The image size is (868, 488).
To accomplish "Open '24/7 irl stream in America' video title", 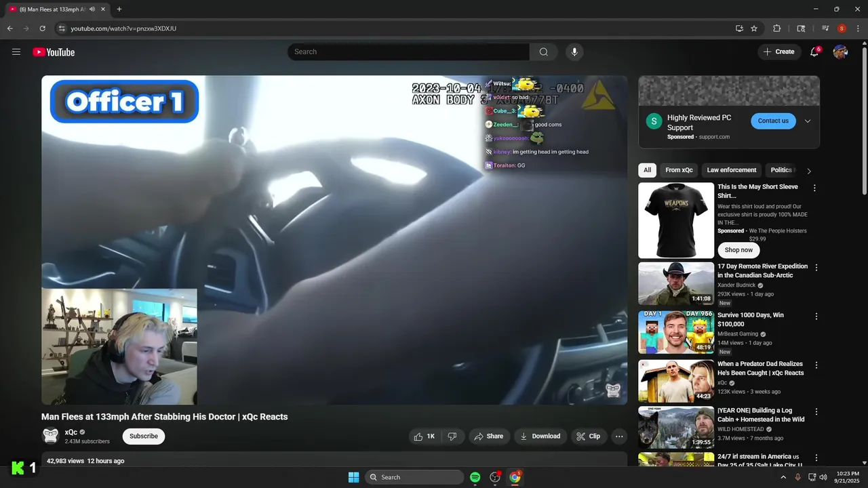I will [x=760, y=461].
